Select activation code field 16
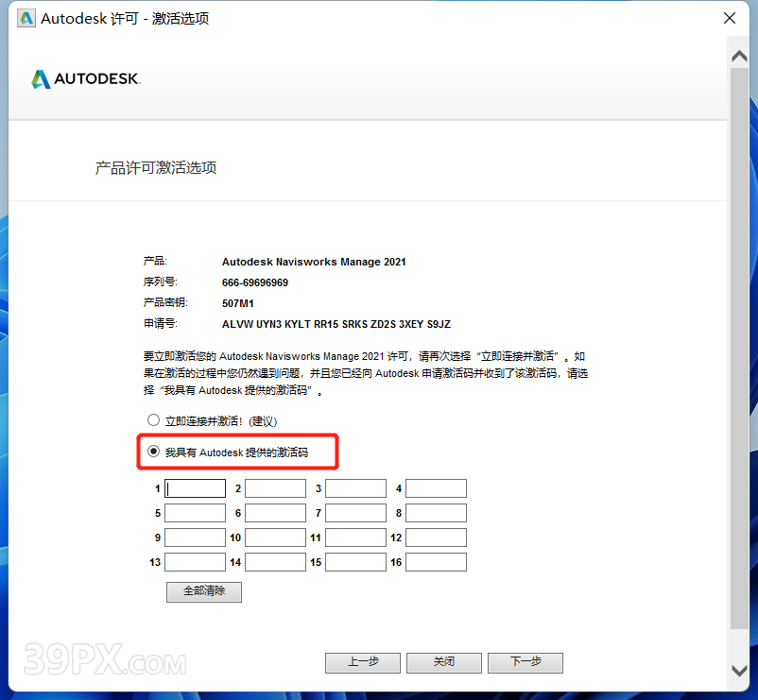The width and height of the screenshot is (758, 700). tap(436, 562)
